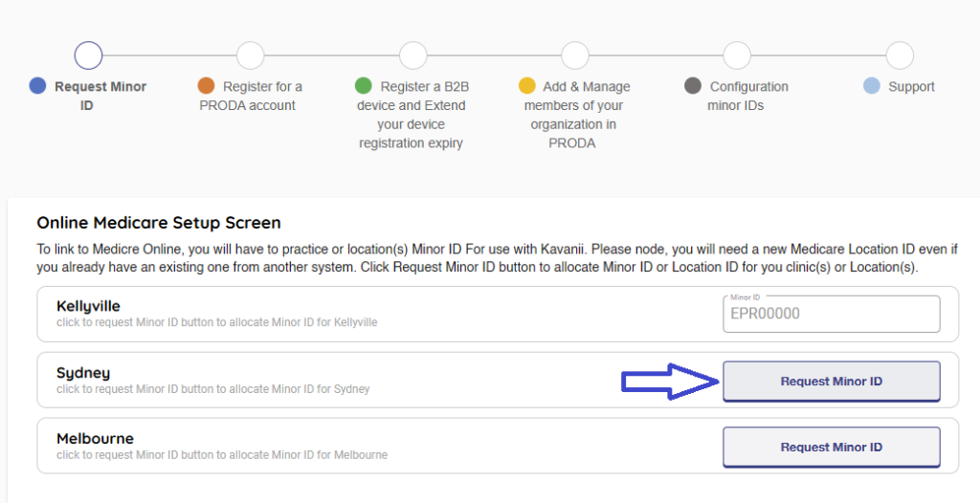Screen dimensions: 980x503
Task: Select the first step circle above Request Minor ID
Action: click(88, 55)
